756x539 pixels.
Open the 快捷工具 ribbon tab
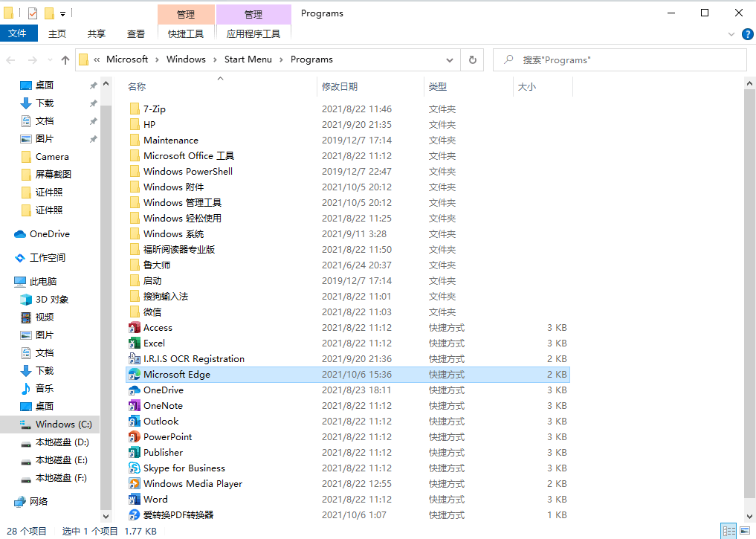[186, 33]
